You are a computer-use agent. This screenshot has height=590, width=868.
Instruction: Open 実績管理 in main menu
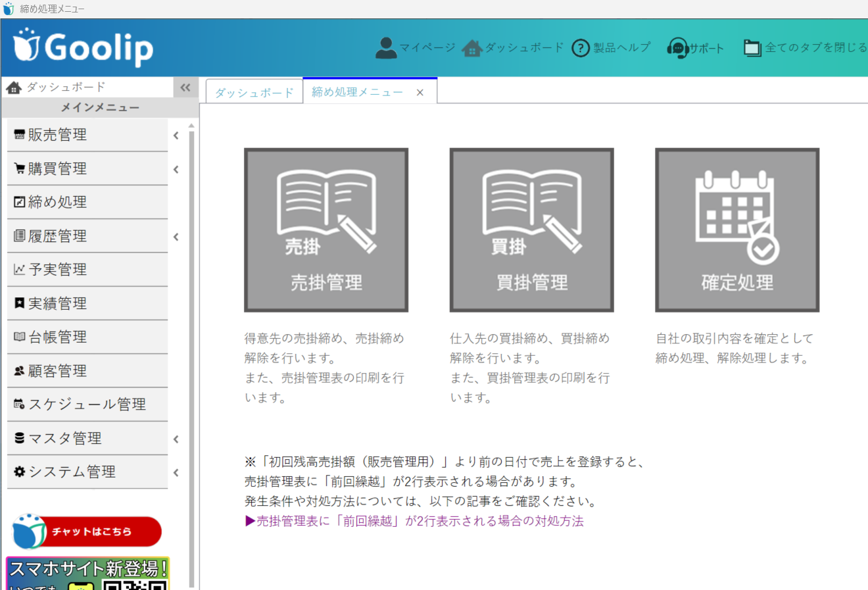87,303
